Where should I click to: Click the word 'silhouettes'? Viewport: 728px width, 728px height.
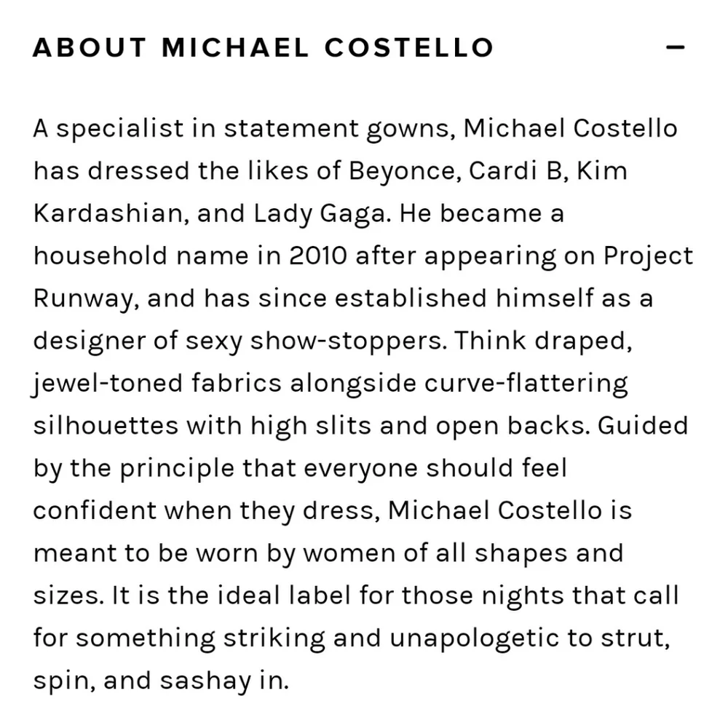[106, 426]
